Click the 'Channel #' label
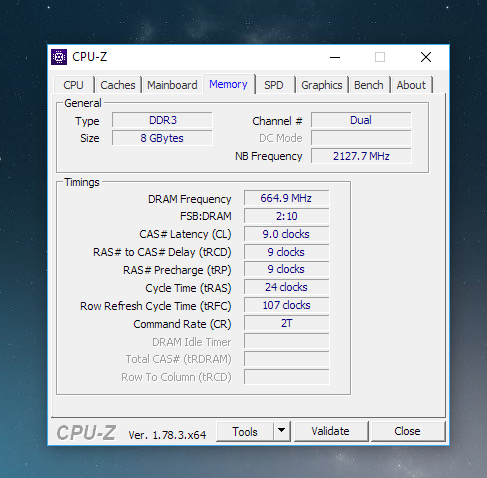Viewport: 487px width, 478px height. 277,121
